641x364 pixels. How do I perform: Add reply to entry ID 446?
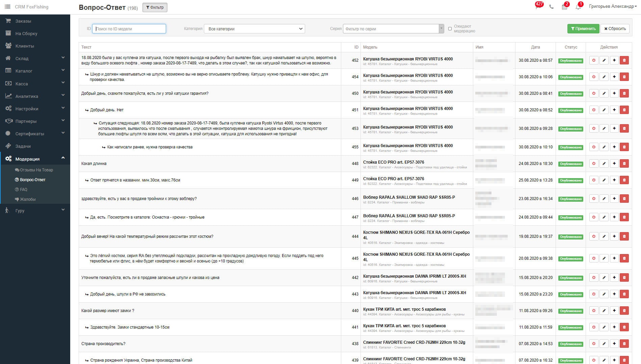[614, 199]
